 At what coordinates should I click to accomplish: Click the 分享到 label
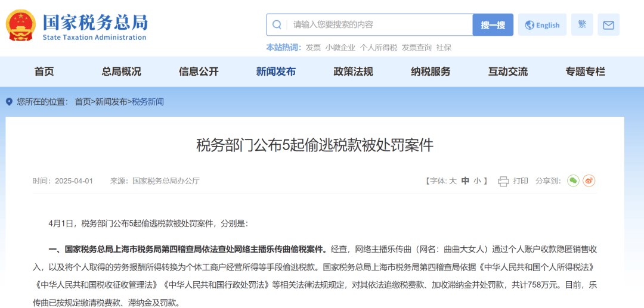[x=549, y=181]
